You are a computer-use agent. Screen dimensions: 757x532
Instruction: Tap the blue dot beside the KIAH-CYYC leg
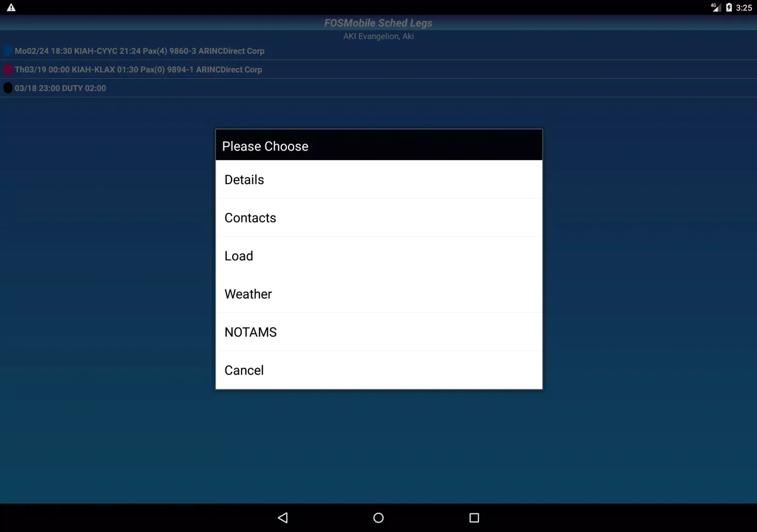point(7,51)
